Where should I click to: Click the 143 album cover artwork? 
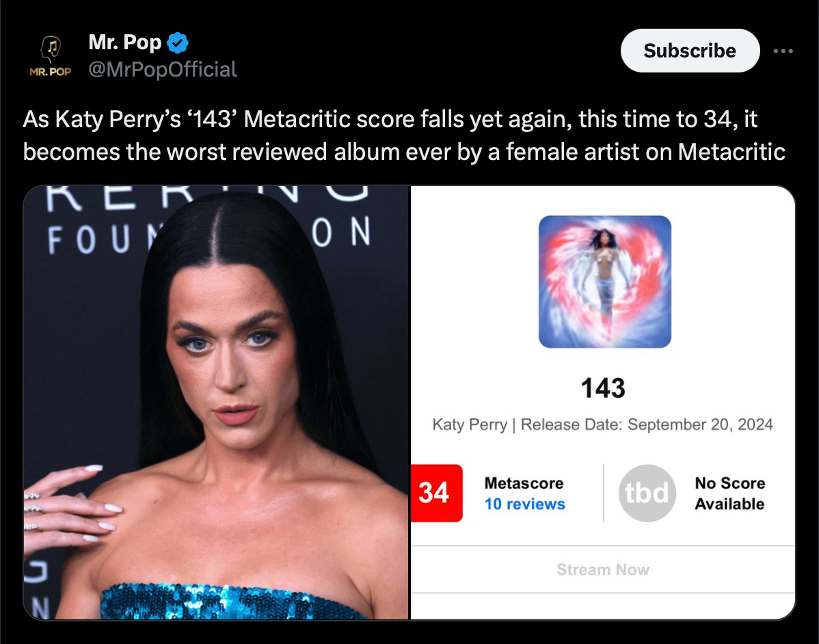[605, 282]
